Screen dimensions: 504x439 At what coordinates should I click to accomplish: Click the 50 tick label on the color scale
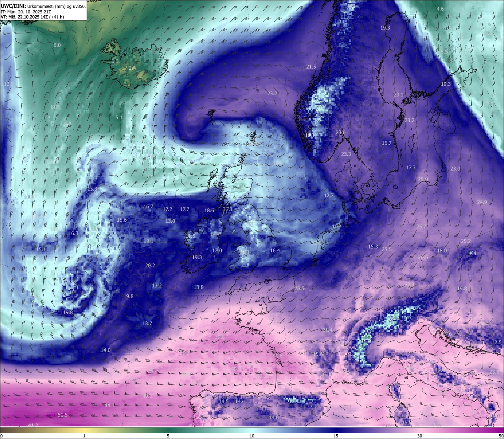coord(500,436)
